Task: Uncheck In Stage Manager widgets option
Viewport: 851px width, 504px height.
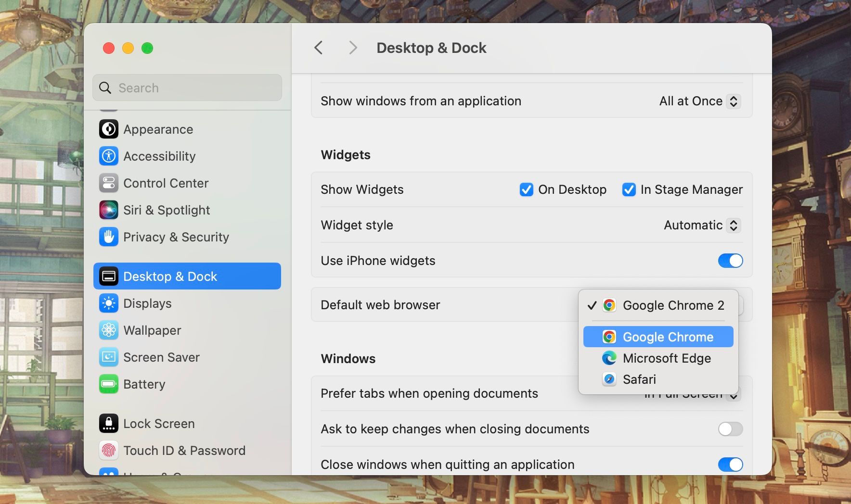Action: point(629,189)
